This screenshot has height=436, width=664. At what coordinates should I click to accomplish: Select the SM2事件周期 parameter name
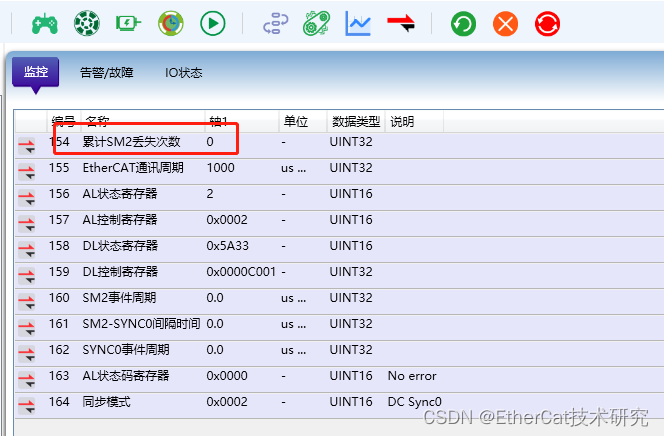click(119, 298)
